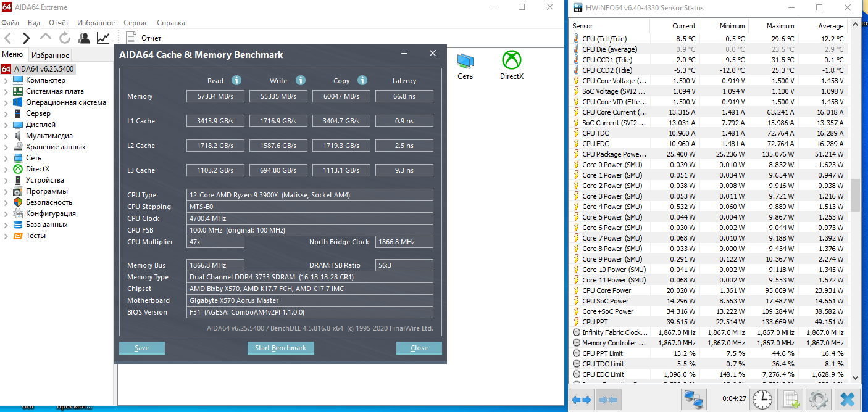Image resolution: width=868 pixels, height=412 pixels.
Task: Click Memory Read value 57334 MB/s
Action: pyautogui.click(x=215, y=96)
